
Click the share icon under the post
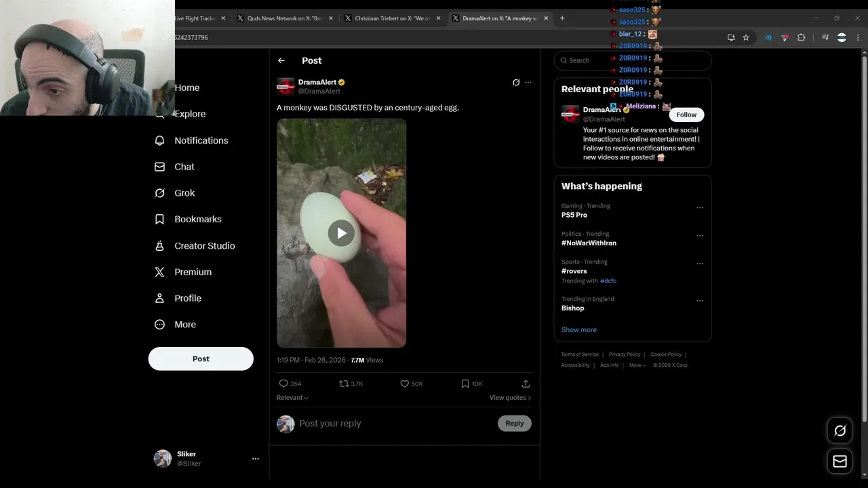pos(526,384)
